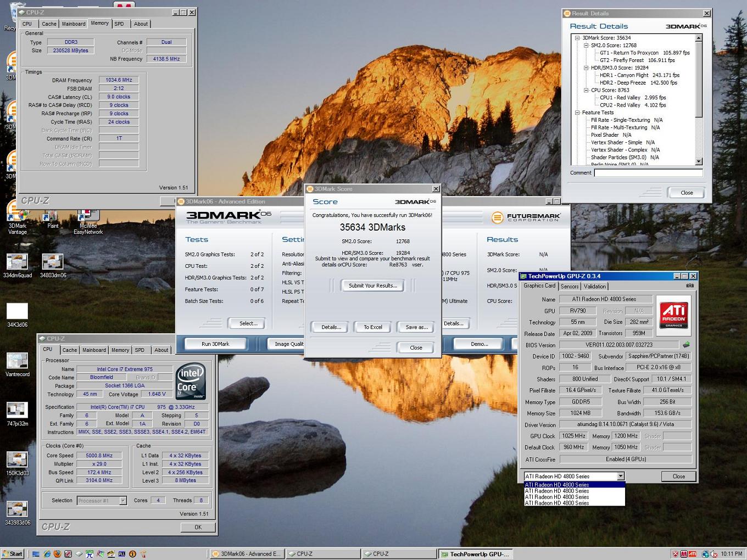Viewport: 747px width, 560px height.
Task: Click the red security shield tray icon
Action: click(675, 554)
